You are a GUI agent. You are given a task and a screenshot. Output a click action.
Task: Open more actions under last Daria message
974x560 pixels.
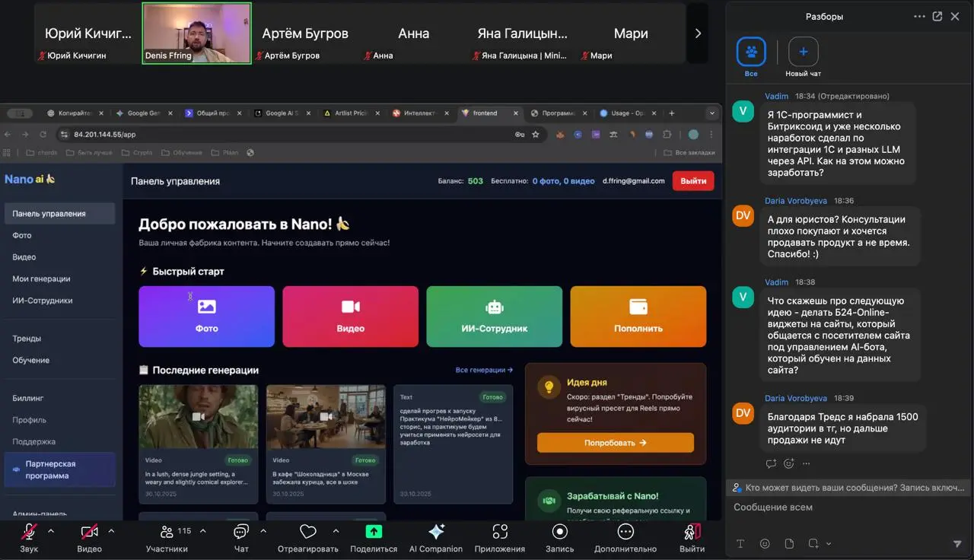pyautogui.click(x=807, y=463)
